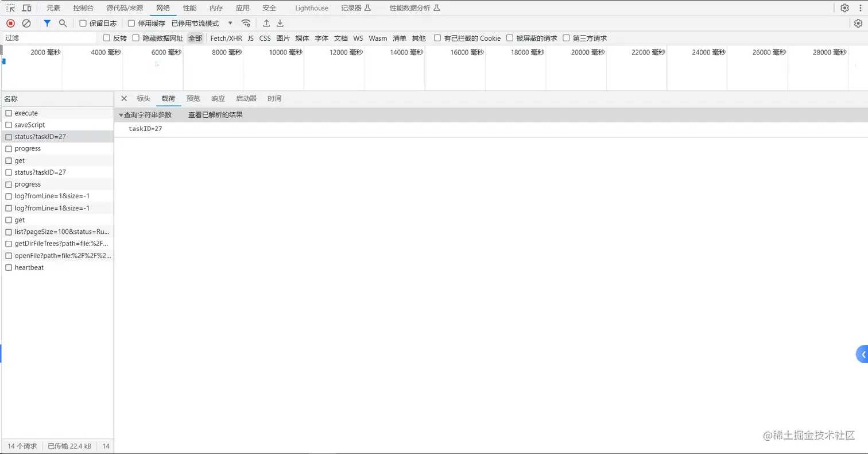Filter requests by Fetch/XHR

pos(226,38)
